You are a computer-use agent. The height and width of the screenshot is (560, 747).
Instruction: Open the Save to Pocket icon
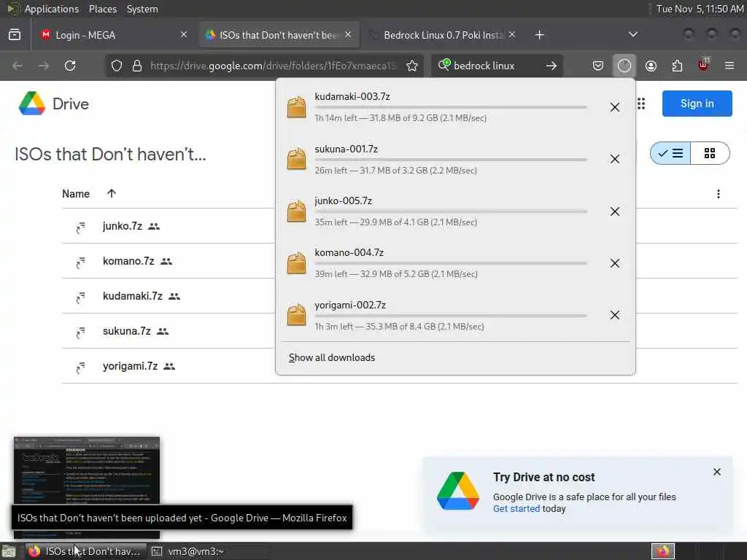pyautogui.click(x=598, y=66)
